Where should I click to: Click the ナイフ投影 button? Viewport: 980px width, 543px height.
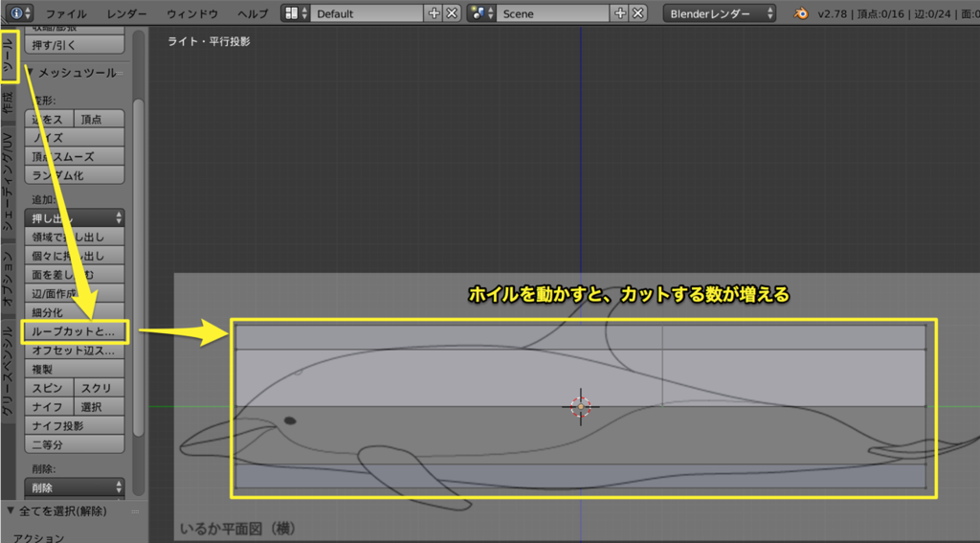tap(75, 425)
